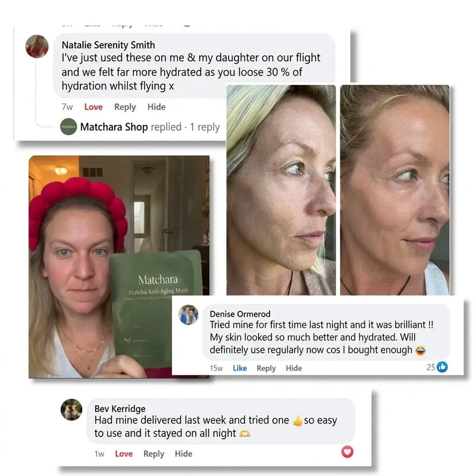Open the Bev Kerridge name link
Image resolution: width=476 pixels, height=476 pixels.
point(120,409)
